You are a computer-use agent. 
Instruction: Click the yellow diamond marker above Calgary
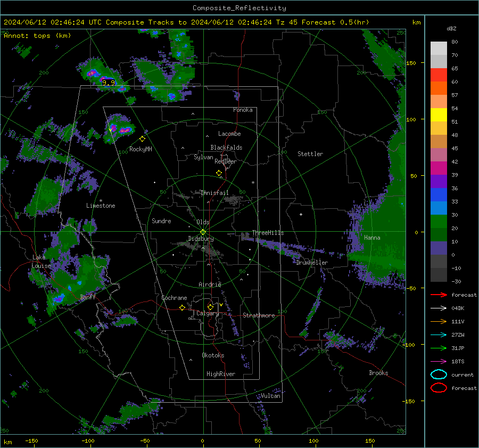tap(210, 307)
